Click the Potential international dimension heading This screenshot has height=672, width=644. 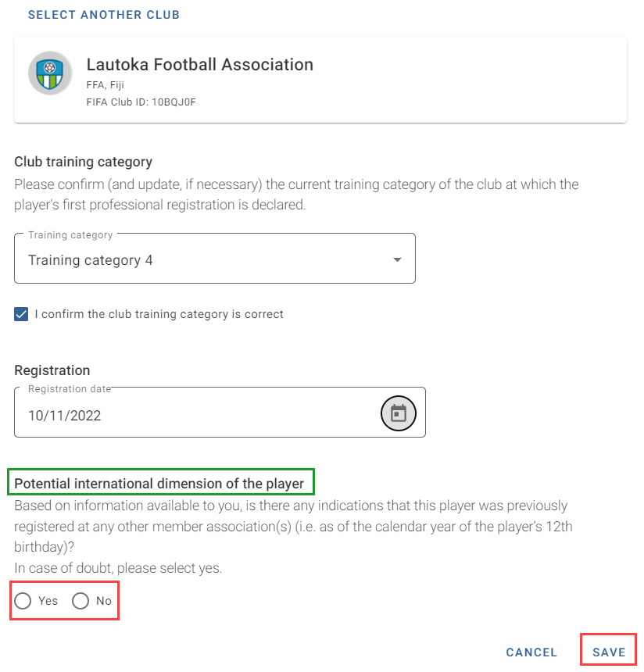pos(159,484)
